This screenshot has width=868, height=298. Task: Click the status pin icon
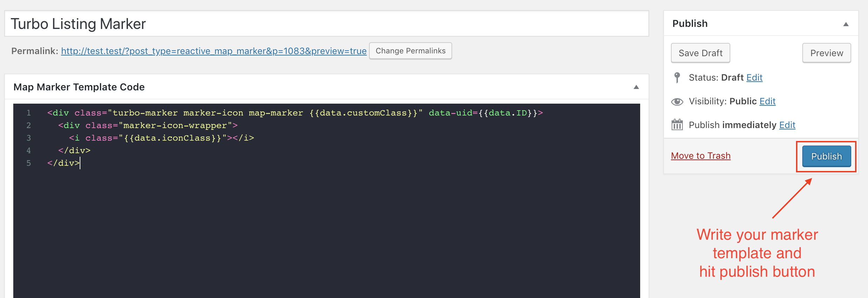click(677, 77)
